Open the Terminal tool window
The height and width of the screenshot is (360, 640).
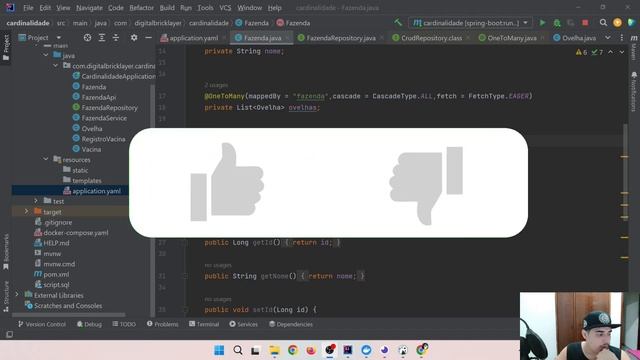tap(204, 324)
